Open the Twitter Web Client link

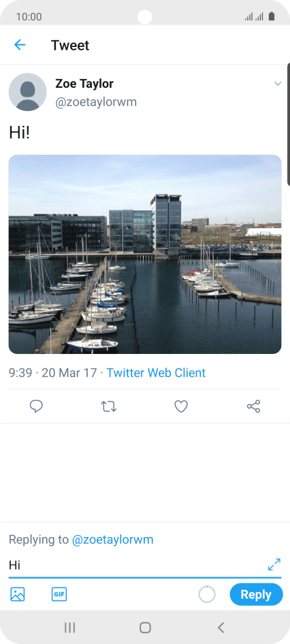point(156,373)
